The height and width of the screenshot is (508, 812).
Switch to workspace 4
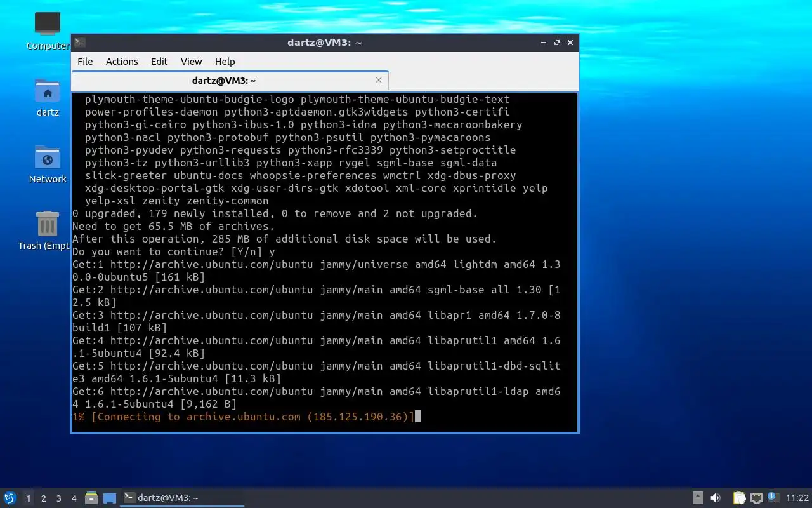pos(74,498)
